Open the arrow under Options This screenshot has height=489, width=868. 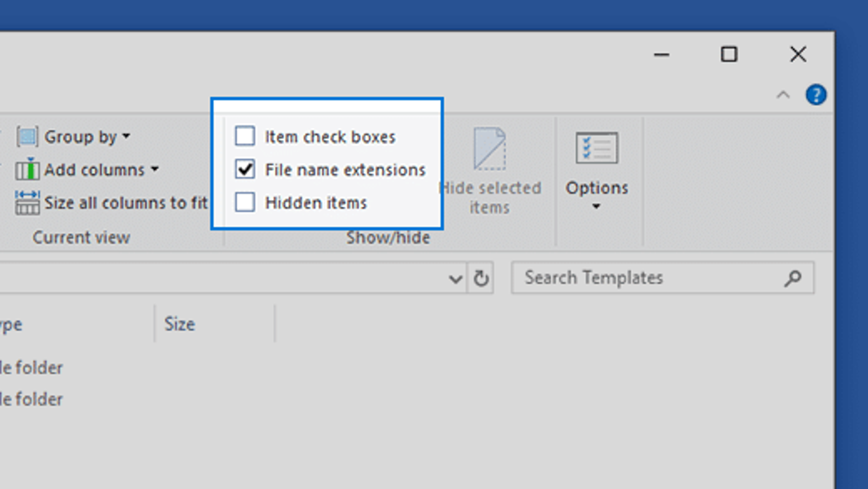[x=597, y=206]
